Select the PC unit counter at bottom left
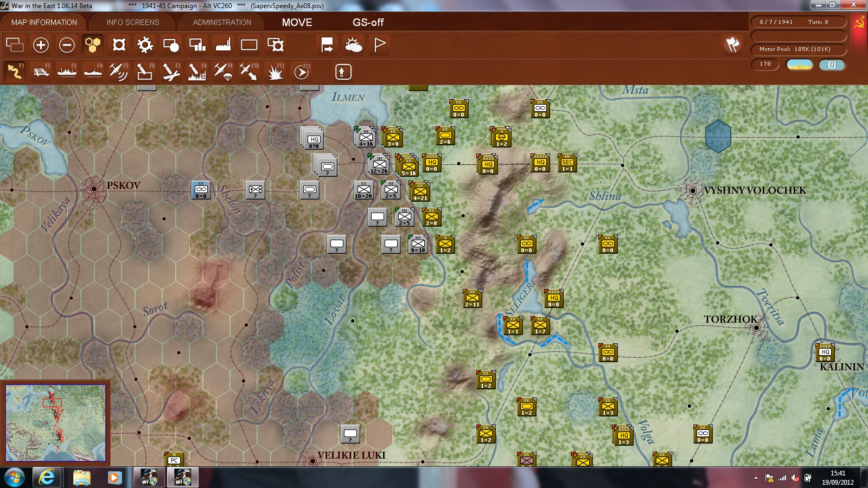Image resolution: width=868 pixels, height=488 pixels. point(174,459)
